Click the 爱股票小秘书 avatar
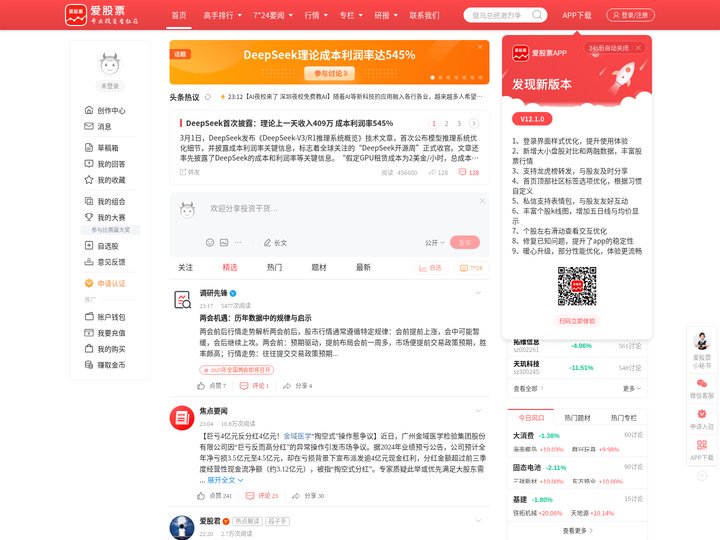This screenshot has width=720, height=540. click(702, 341)
